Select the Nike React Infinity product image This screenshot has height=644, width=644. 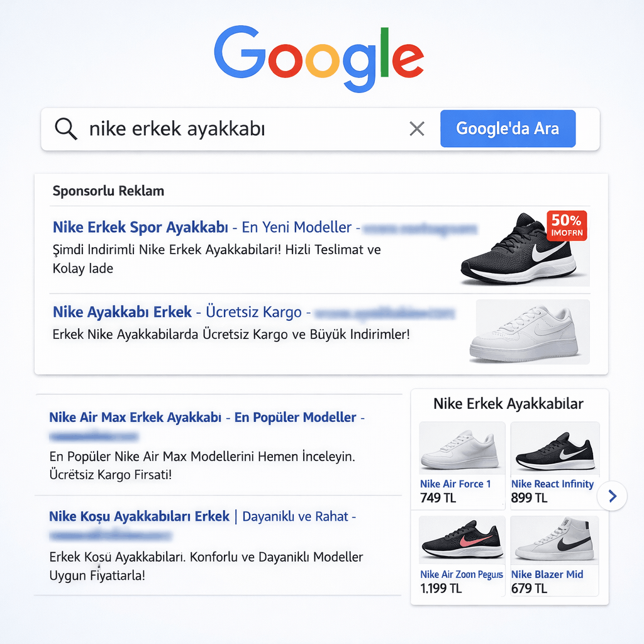(x=555, y=448)
